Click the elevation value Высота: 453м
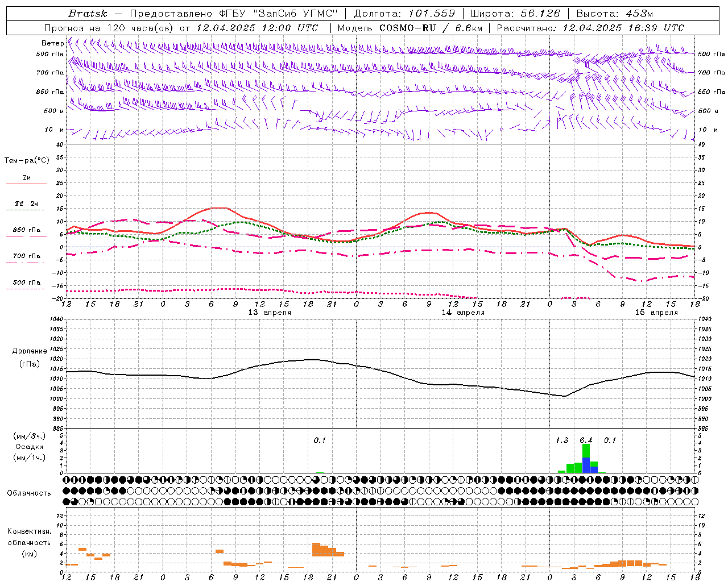 [615, 14]
